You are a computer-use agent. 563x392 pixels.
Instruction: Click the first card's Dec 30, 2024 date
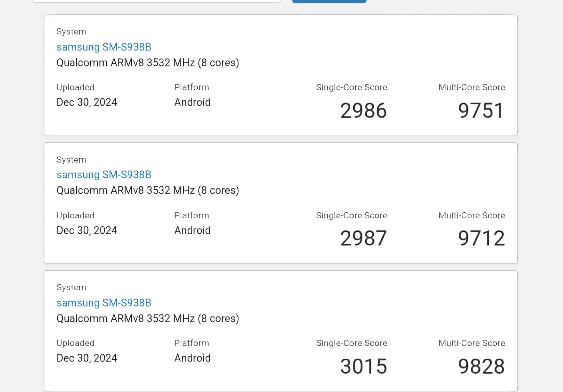tap(87, 102)
